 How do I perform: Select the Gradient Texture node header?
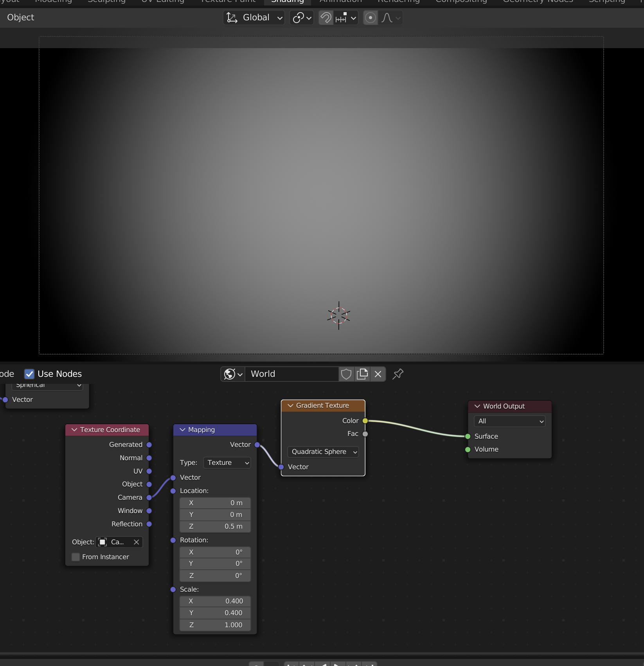(x=323, y=405)
